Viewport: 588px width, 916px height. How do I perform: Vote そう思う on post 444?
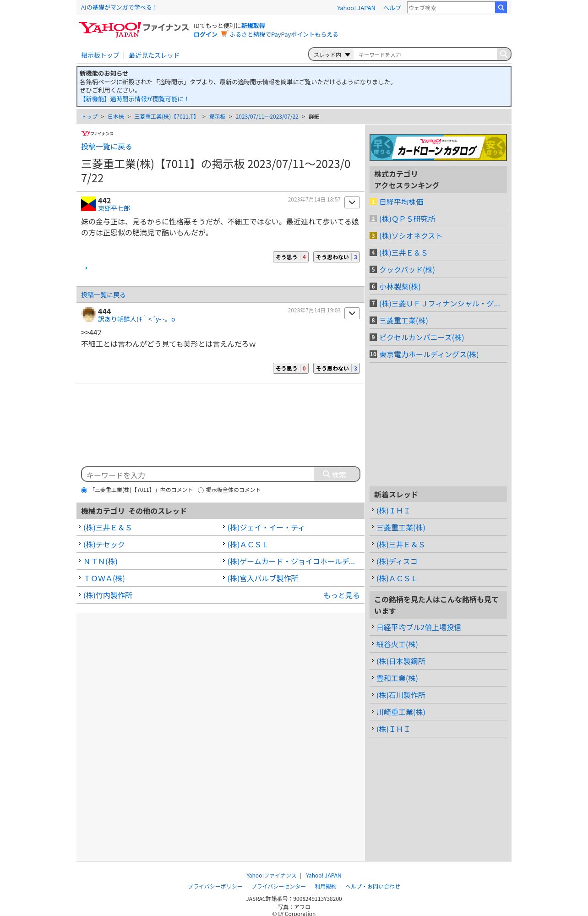(x=291, y=368)
